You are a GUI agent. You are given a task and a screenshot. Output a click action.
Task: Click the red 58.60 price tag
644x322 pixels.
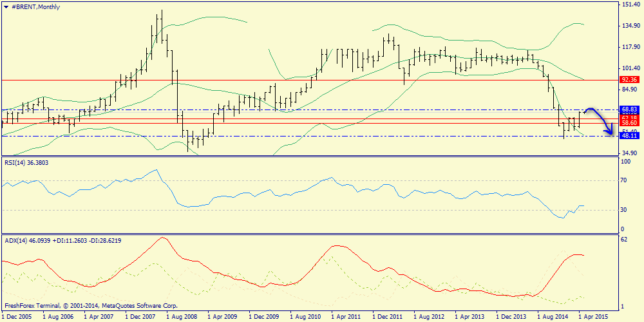pyautogui.click(x=628, y=122)
